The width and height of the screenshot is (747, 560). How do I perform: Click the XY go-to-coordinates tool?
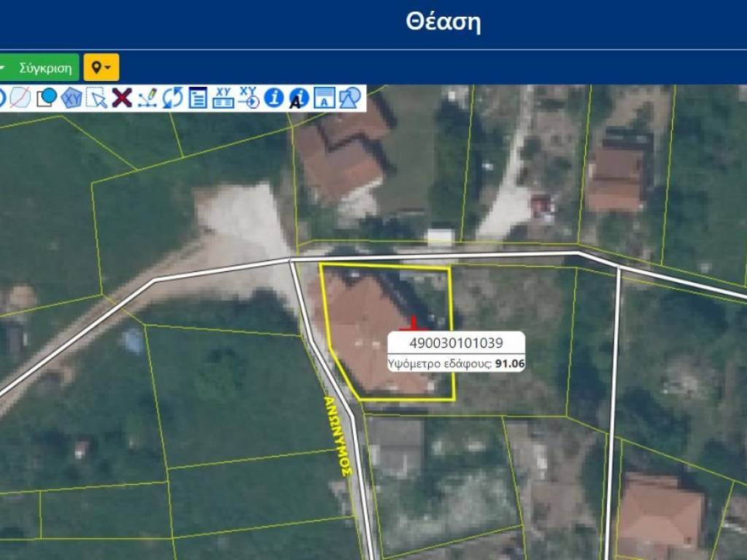point(249,97)
